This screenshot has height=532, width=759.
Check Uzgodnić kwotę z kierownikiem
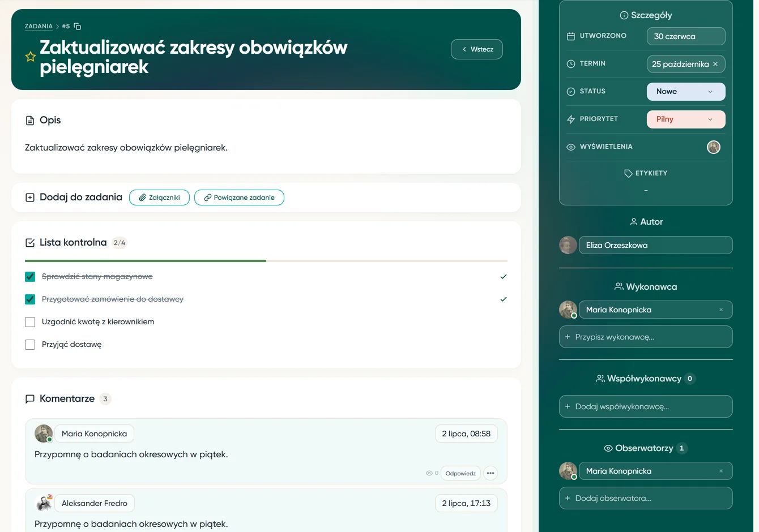pyautogui.click(x=30, y=322)
